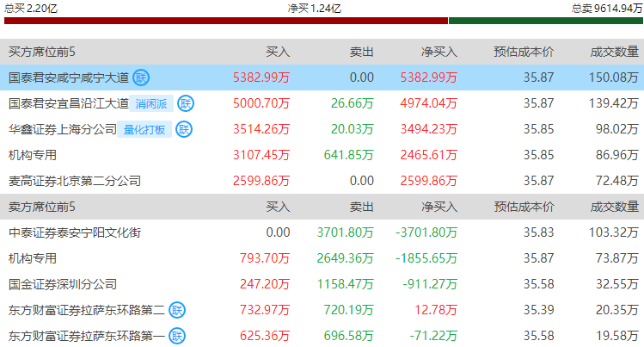Click 卖出 column header in seller table

click(361, 207)
